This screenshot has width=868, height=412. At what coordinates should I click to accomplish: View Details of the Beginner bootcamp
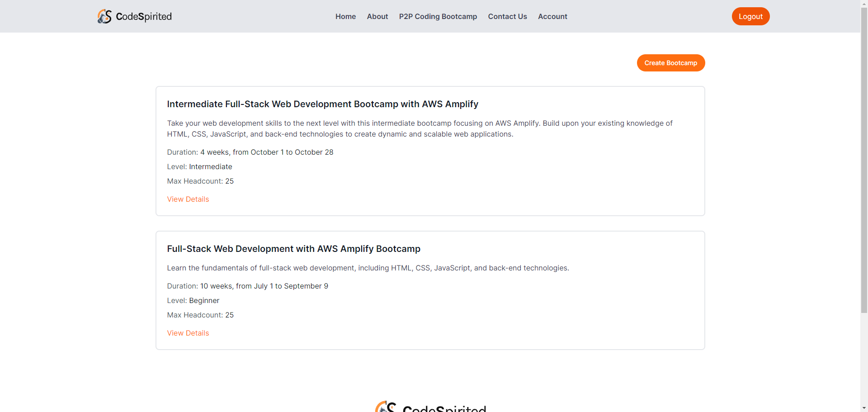click(188, 333)
